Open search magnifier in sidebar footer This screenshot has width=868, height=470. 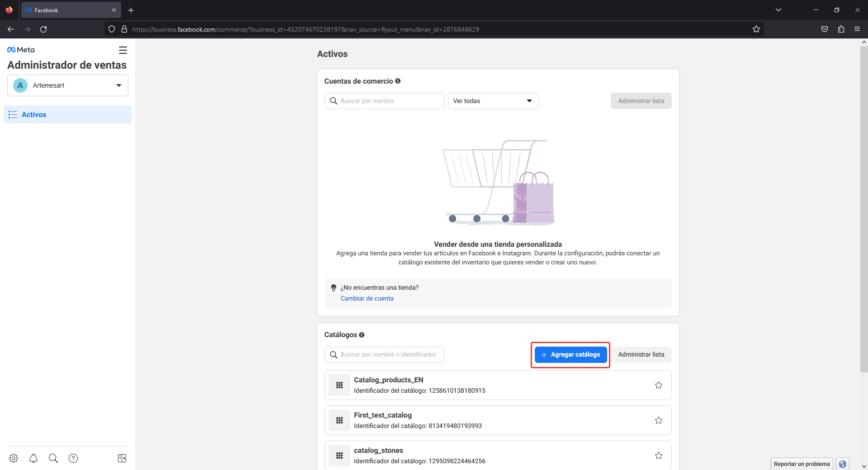point(53,458)
